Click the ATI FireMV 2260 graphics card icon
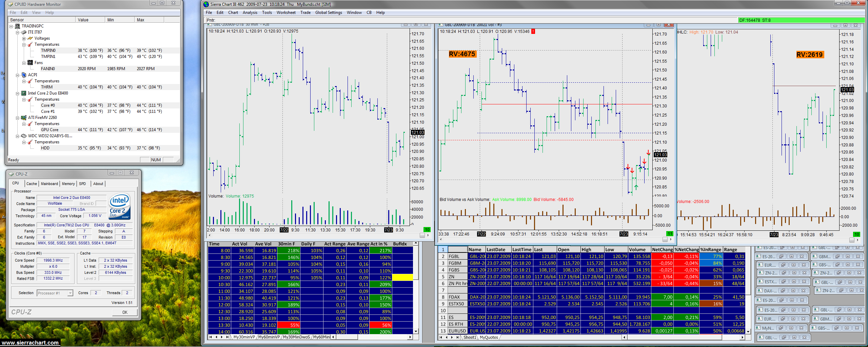The width and height of the screenshot is (868, 347). [x=24, y=118]
